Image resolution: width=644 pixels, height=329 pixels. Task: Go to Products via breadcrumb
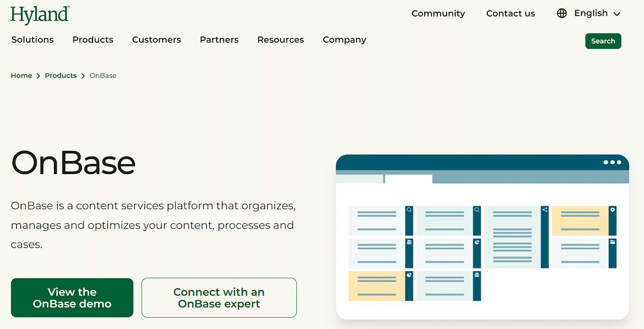click(61, 76)
